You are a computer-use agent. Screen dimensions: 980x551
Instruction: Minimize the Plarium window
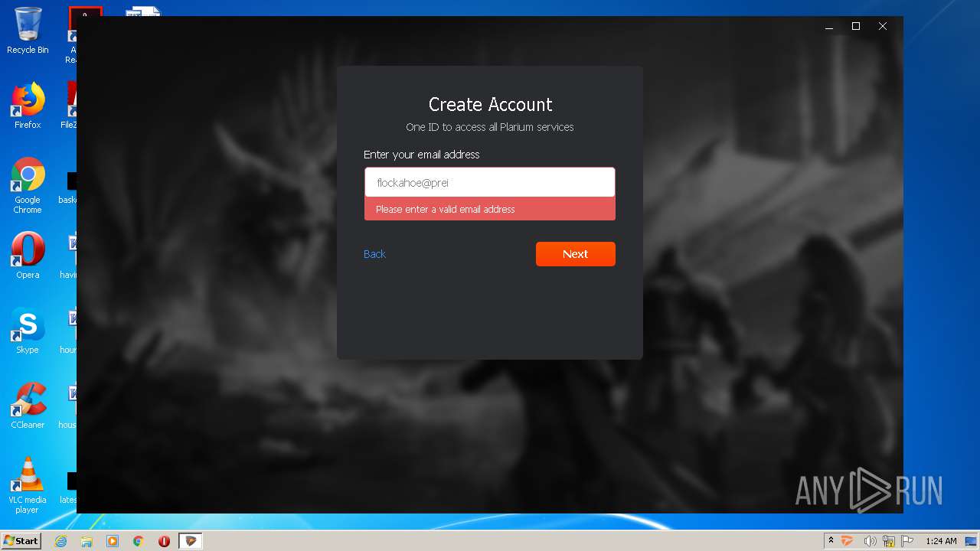(829, 26)
